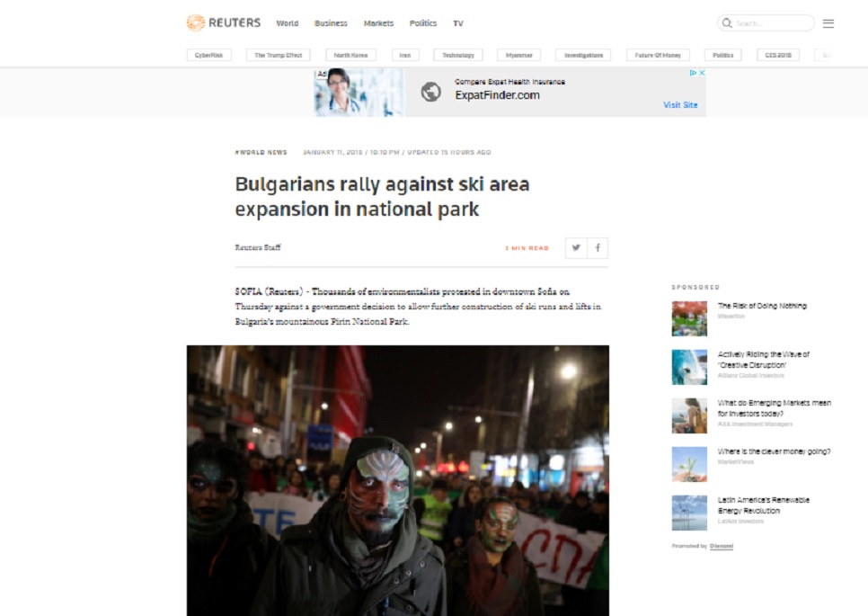This screenshot has width=868, height=616.
Task: Choose the Iran topic tag
Action: 405,55
